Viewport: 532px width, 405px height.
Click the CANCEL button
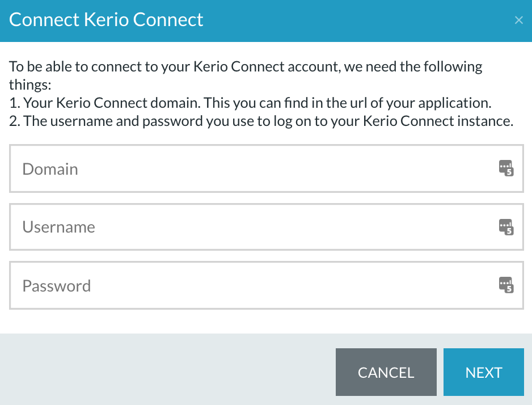tap(386, 372)
